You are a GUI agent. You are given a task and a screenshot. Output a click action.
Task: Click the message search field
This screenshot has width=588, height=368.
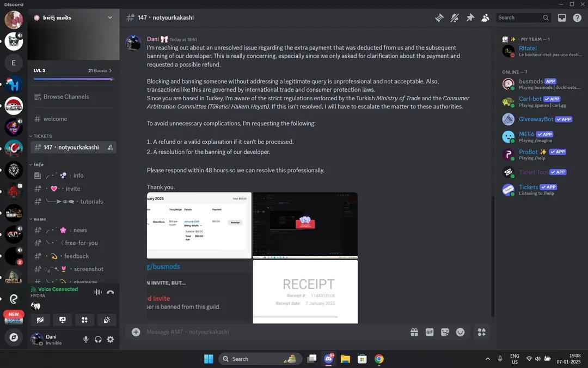click(523, 17)
